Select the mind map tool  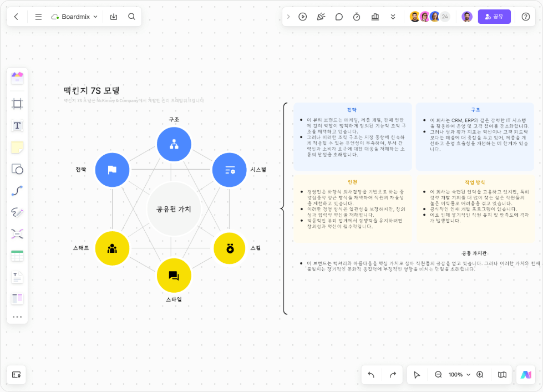[17, 234]
